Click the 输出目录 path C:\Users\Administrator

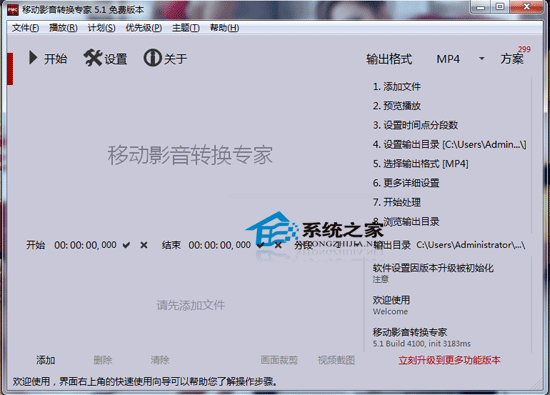471,245
